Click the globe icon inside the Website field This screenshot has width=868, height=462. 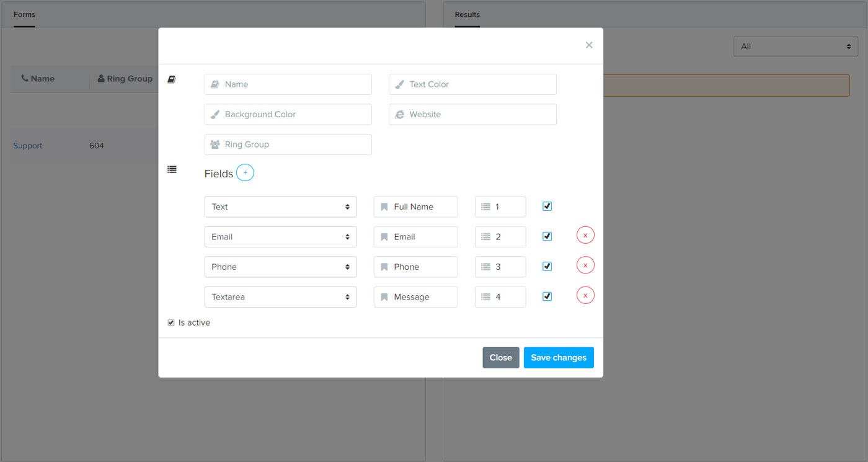(399, 114)
